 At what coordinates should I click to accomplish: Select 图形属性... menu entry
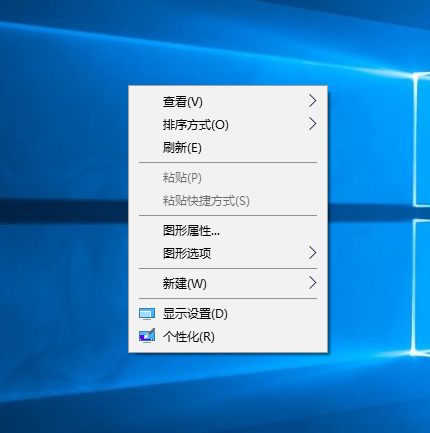tap(228, 231)
